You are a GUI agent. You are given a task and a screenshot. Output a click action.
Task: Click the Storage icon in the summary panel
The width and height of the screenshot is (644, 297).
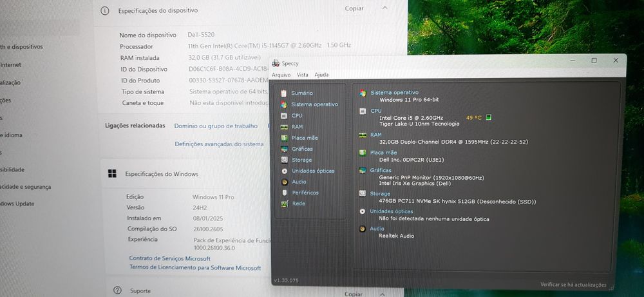362,193
